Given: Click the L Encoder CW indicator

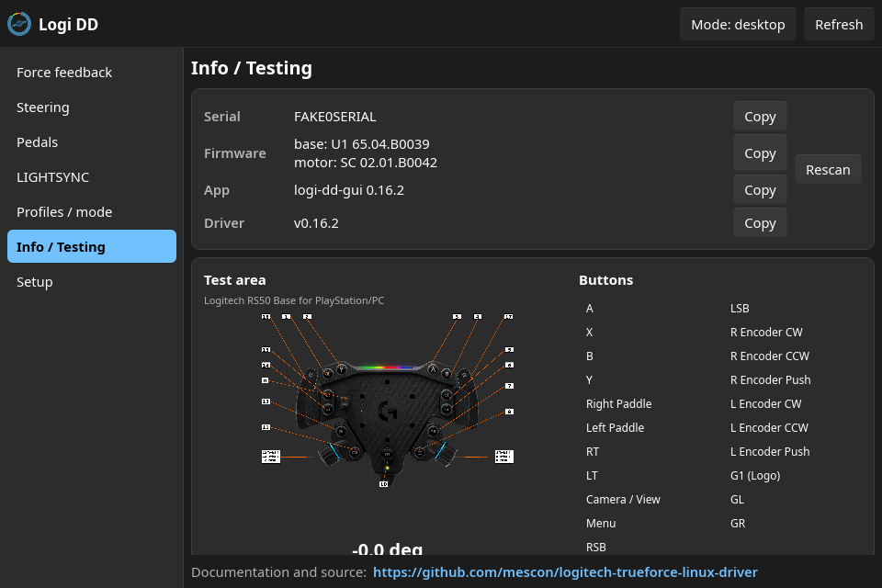Looking at the screenshot, I should (x=765, y=404).
